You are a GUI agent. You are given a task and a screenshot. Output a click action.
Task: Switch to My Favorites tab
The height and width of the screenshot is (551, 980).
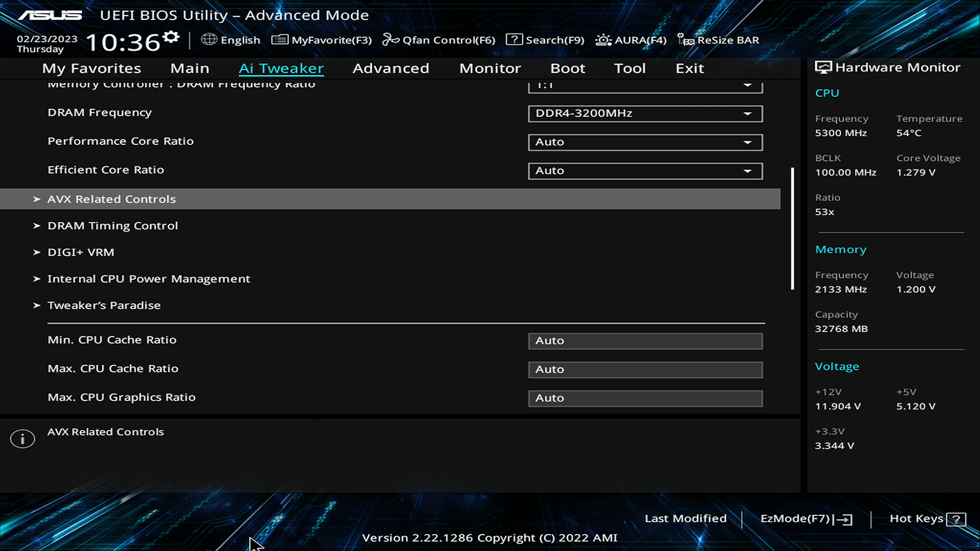(x=92, y=68)
